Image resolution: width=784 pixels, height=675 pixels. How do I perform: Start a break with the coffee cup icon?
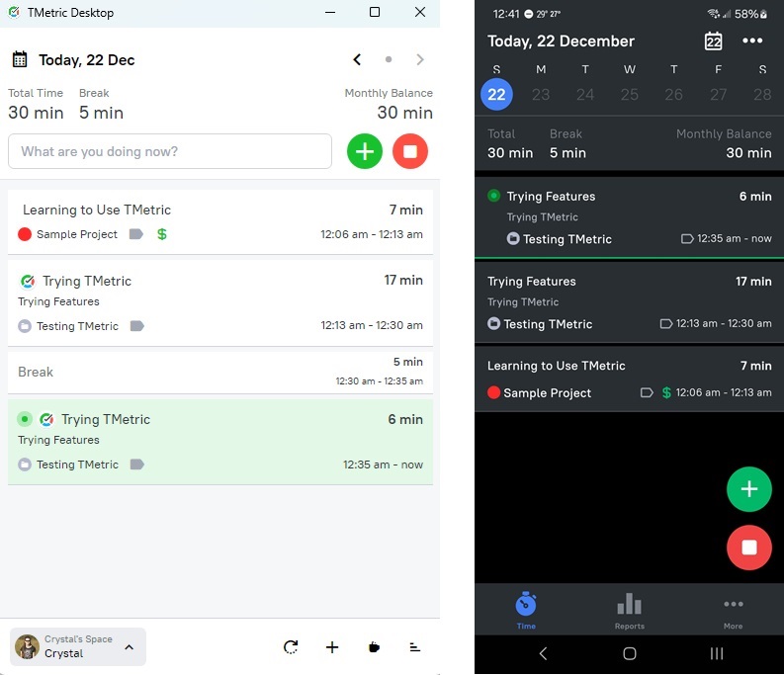point(374,647)
